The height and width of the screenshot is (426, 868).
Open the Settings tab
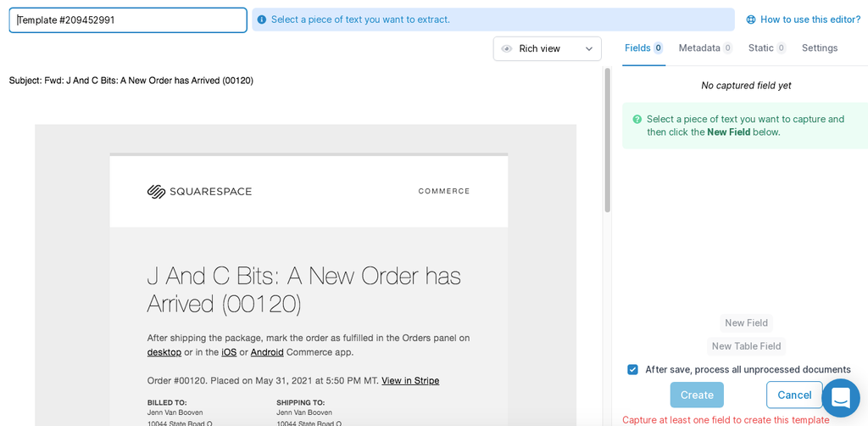click(820, 48)
